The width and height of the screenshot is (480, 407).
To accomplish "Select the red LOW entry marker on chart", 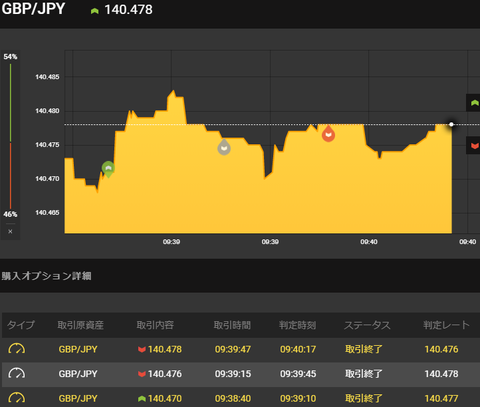I will (328, 134).
